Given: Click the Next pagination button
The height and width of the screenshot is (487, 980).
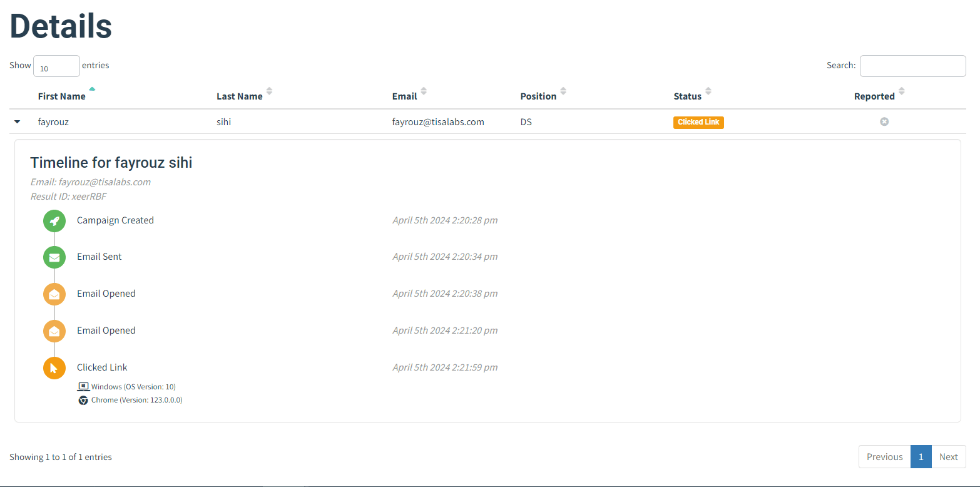Looking at the screenshot, I should [949, 456].
